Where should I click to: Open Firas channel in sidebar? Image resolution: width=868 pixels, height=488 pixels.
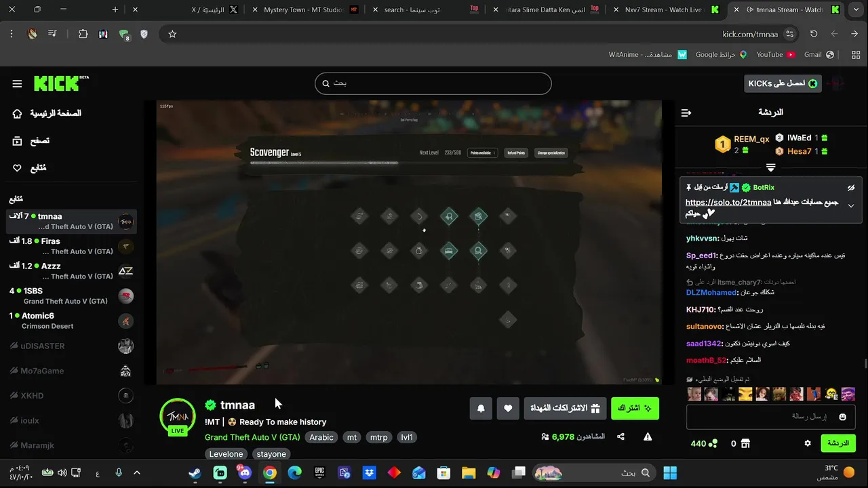(72, 246)
